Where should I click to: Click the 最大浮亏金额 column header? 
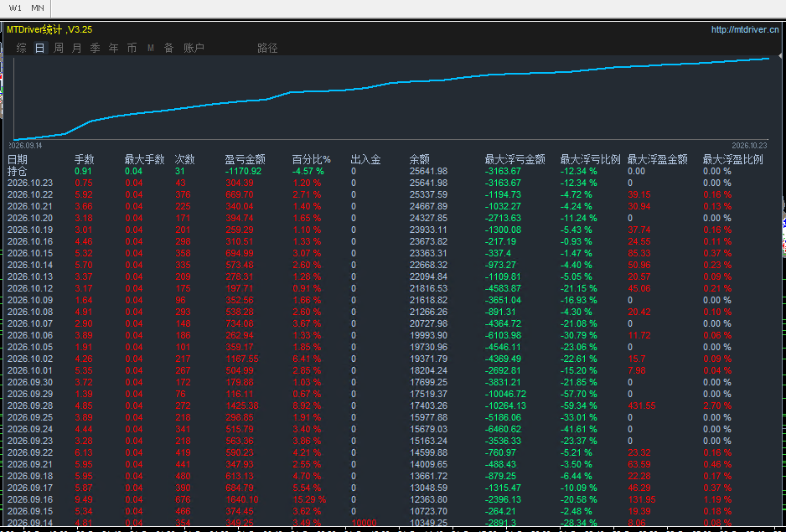click(515, 159)
